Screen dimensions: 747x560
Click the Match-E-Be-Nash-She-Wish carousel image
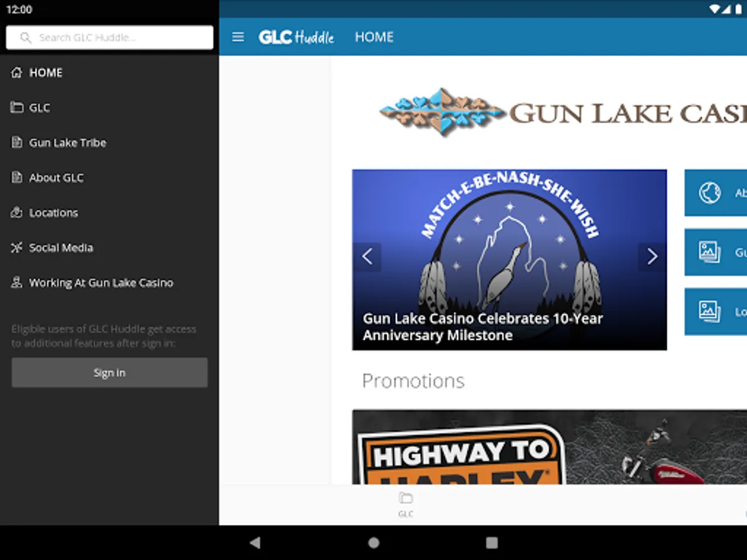[509, 259]
